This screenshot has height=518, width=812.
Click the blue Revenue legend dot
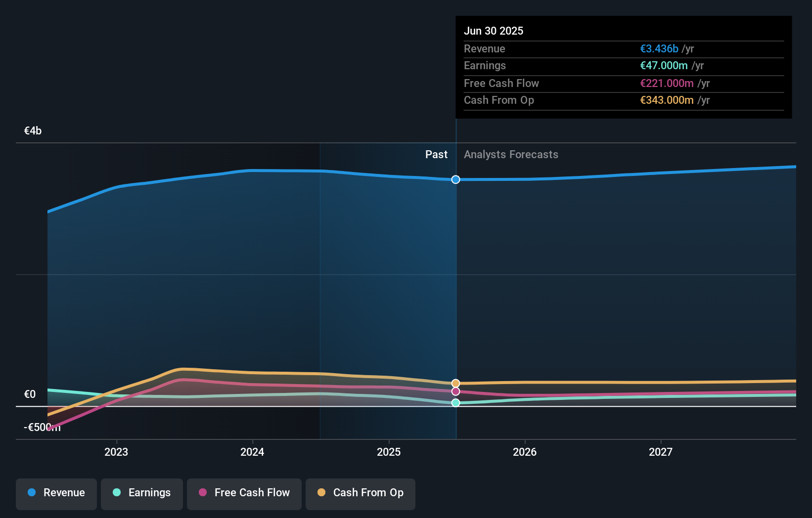click(31, 493)
